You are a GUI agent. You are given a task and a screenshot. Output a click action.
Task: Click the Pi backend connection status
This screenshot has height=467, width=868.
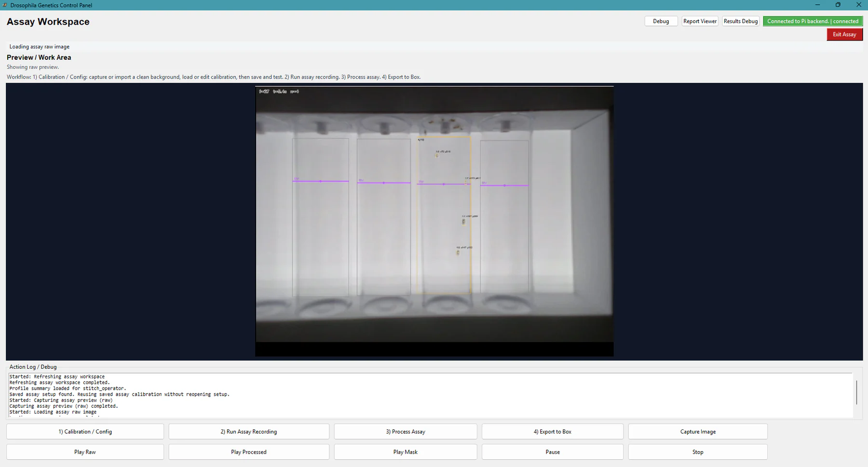(813, 21)
